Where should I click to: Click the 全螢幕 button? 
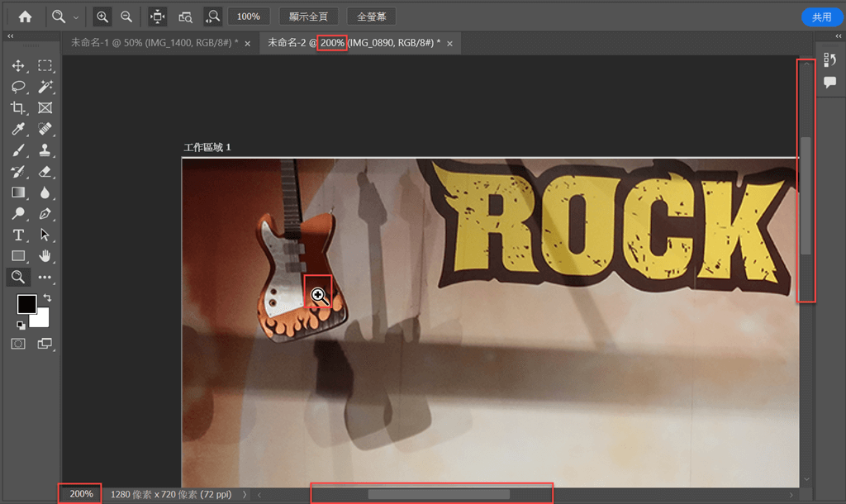pos(371,17)
